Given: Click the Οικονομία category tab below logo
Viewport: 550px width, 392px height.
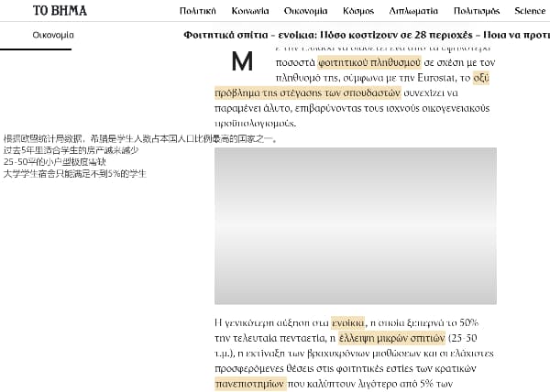Looking at the screenshot, I should (x=53, y=36).
